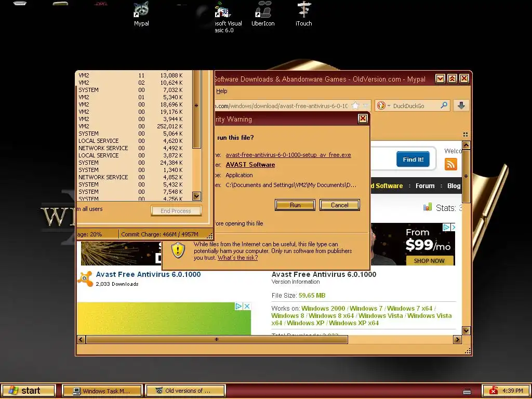Viewport: 532px width, 399px height.
Task: Close the Security Warning dialog
Action: tap(363, 118)
